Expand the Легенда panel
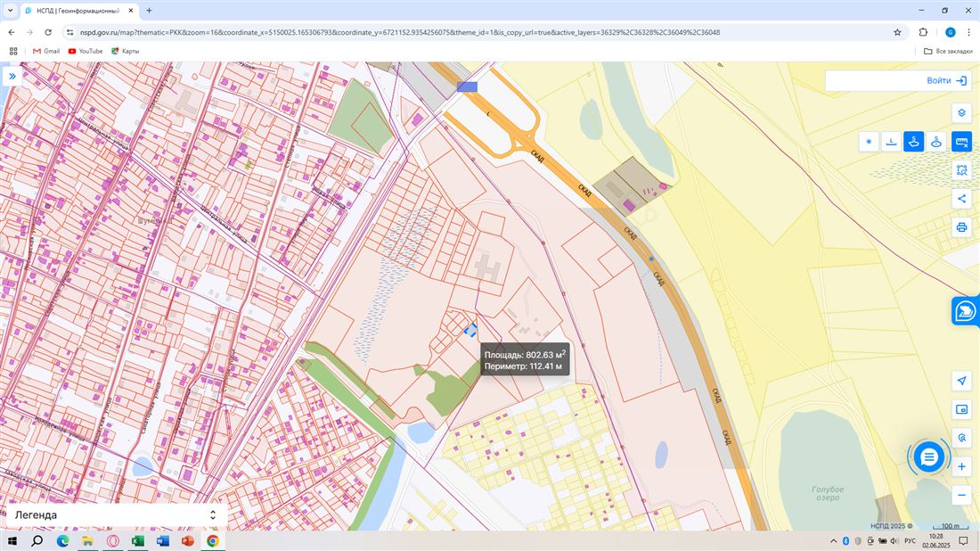The height and width of the screenshot is (551, 980). click(213, 514)
